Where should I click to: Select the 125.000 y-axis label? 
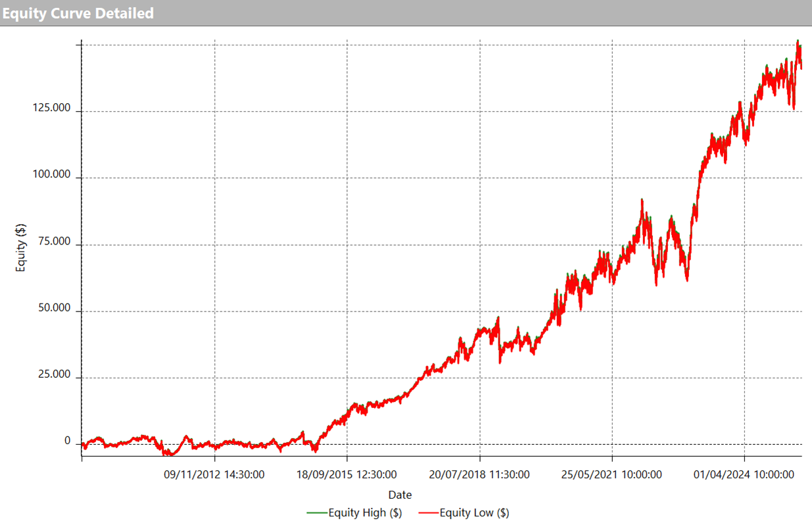[51, 108]
